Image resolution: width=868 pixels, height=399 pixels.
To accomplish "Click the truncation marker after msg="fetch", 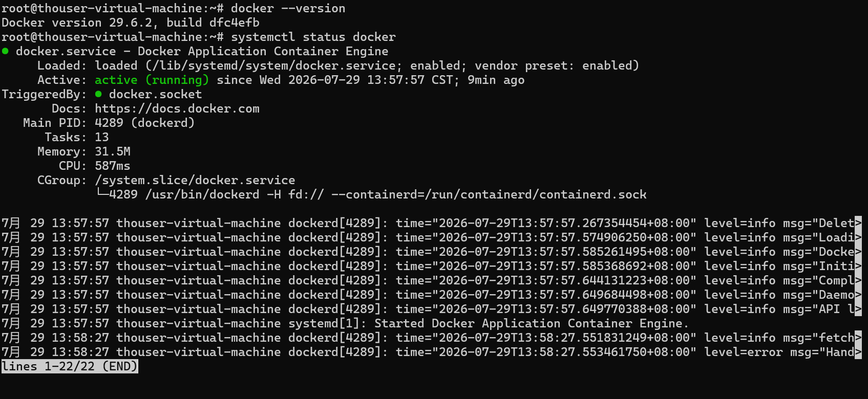I will pyautogui.click(x=858, y=338).
